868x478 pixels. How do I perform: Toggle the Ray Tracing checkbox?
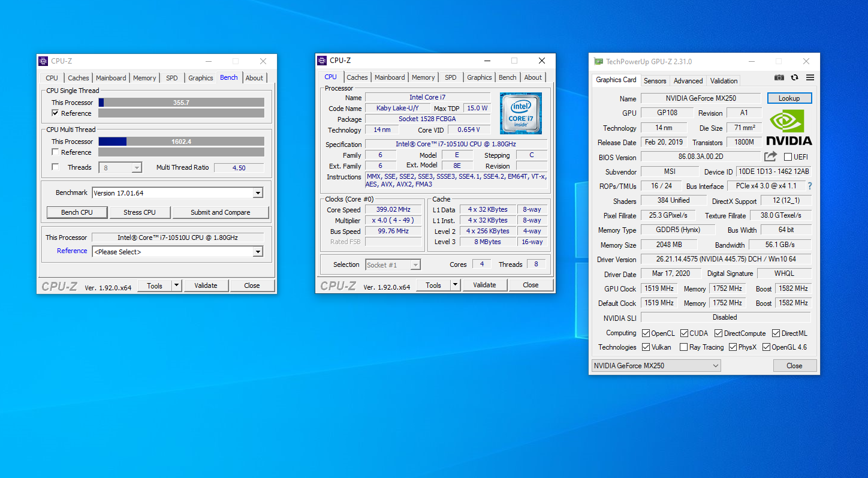tap(684, 347)
